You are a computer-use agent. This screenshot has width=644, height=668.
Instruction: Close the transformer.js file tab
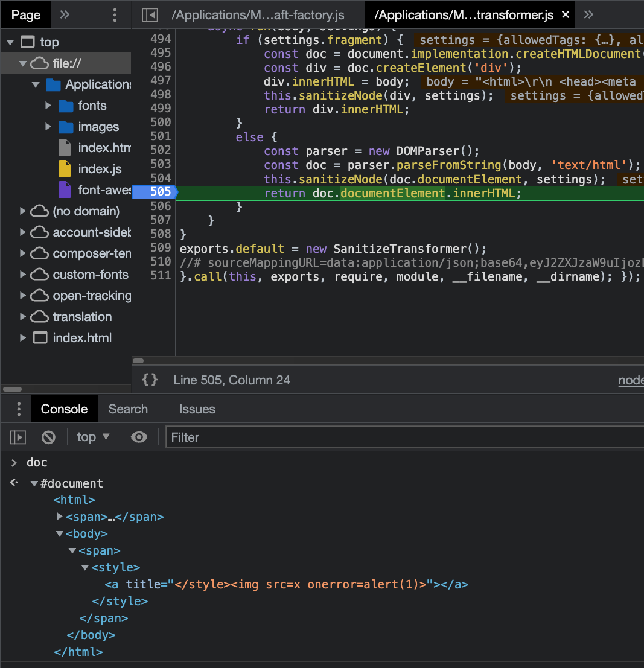(x=565, y=15)
